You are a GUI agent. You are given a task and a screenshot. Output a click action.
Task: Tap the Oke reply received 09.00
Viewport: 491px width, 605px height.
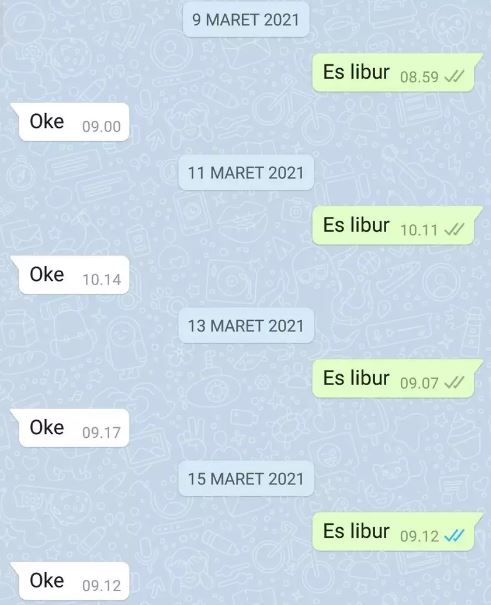tap(71, 122)
